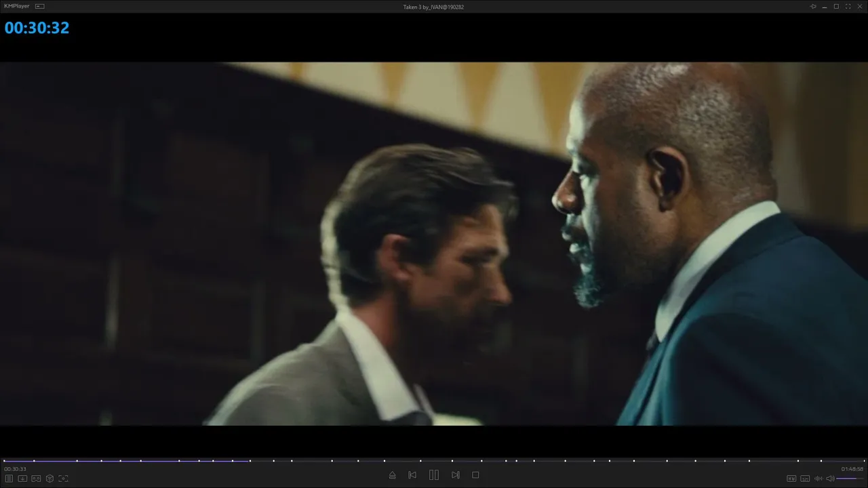Close the KMPlayer window

point(860,6)
